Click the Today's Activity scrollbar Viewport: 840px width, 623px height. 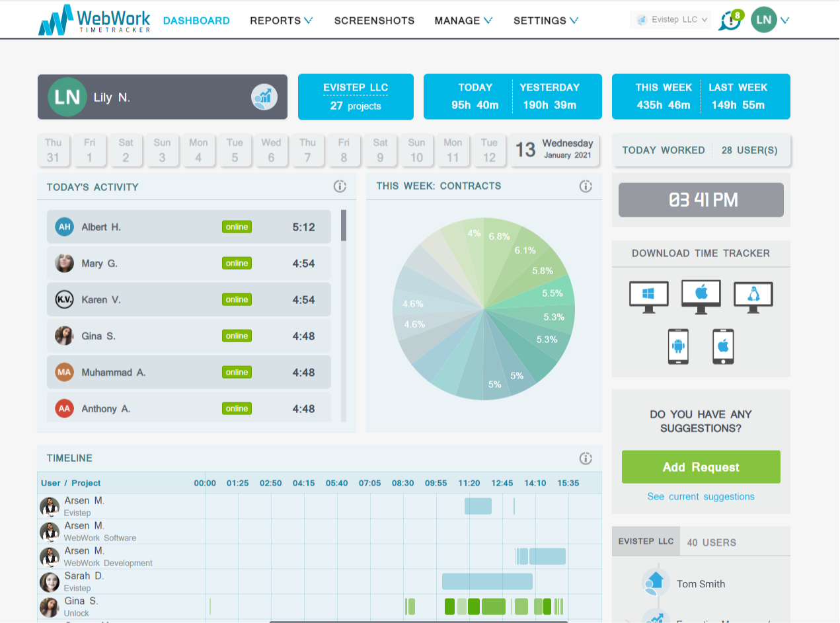pyautogui.click(x=344, y=225)
